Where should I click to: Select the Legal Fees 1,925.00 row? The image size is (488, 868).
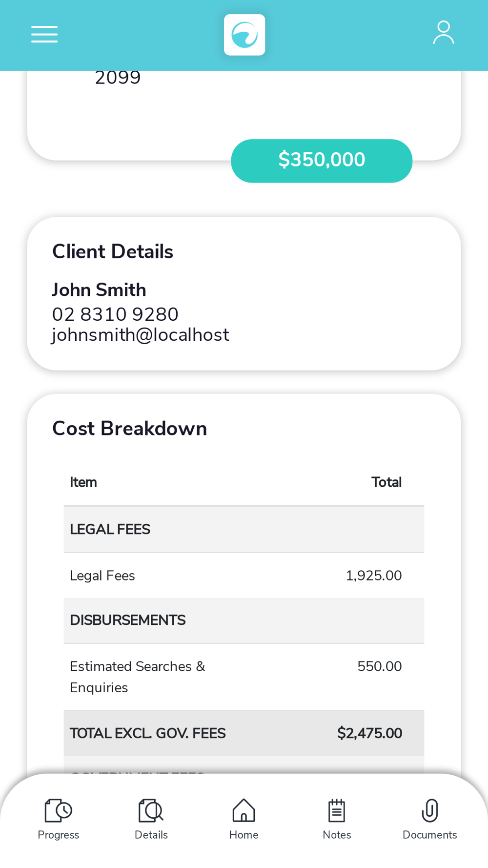coord(244,576)
